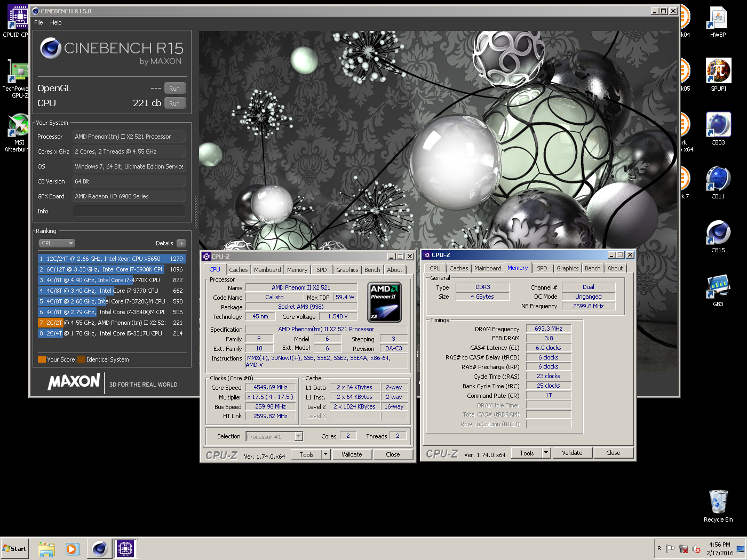747x560 pixels.
Task: Click the muted volume tray icon
Action: click(x=696, y=549)
